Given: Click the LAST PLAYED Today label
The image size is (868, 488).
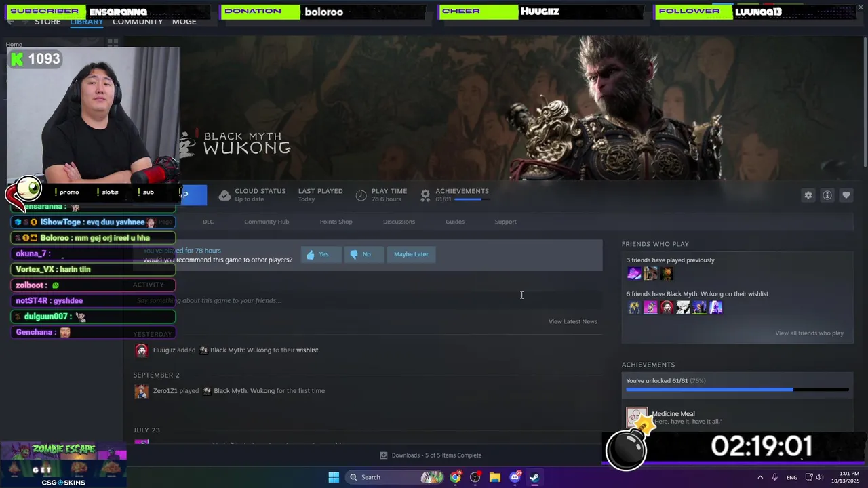Looking at the screenshot, I should click(320, 195).
